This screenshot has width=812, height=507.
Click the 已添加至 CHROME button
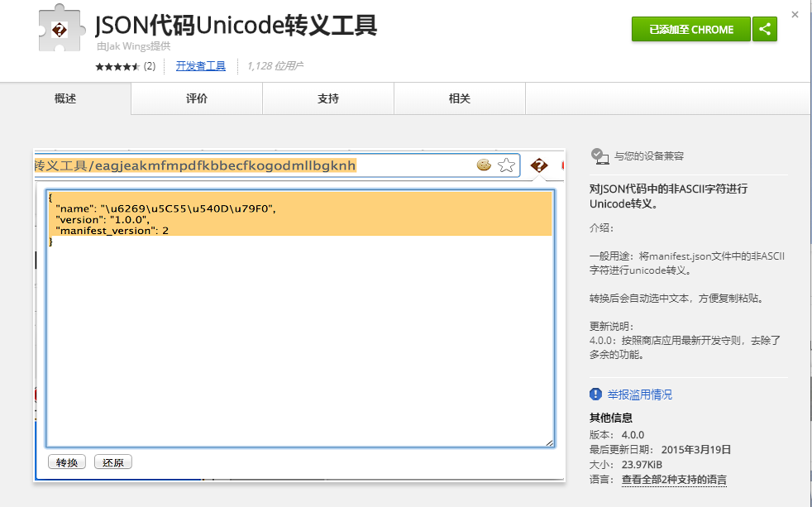[690, 29]
